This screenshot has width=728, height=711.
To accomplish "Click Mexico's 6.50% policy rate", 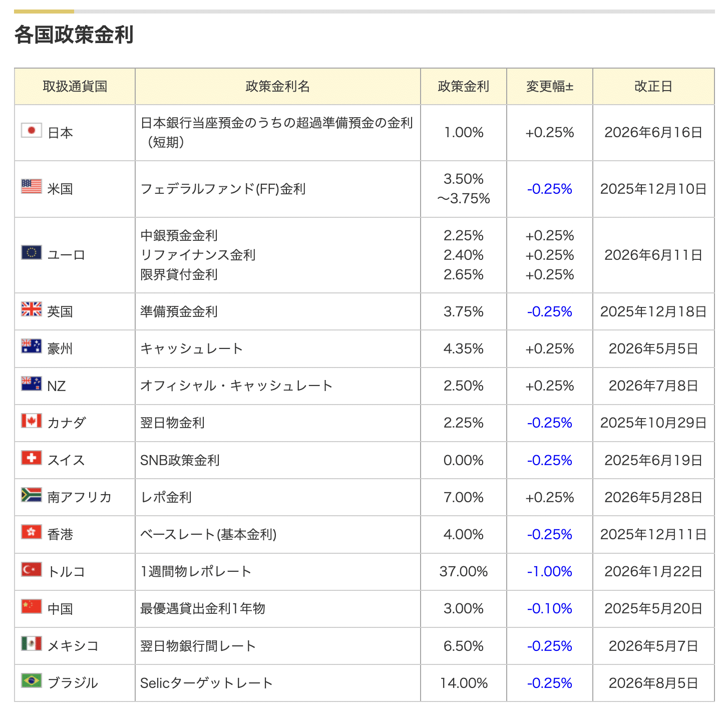I will tap(464, 646).
